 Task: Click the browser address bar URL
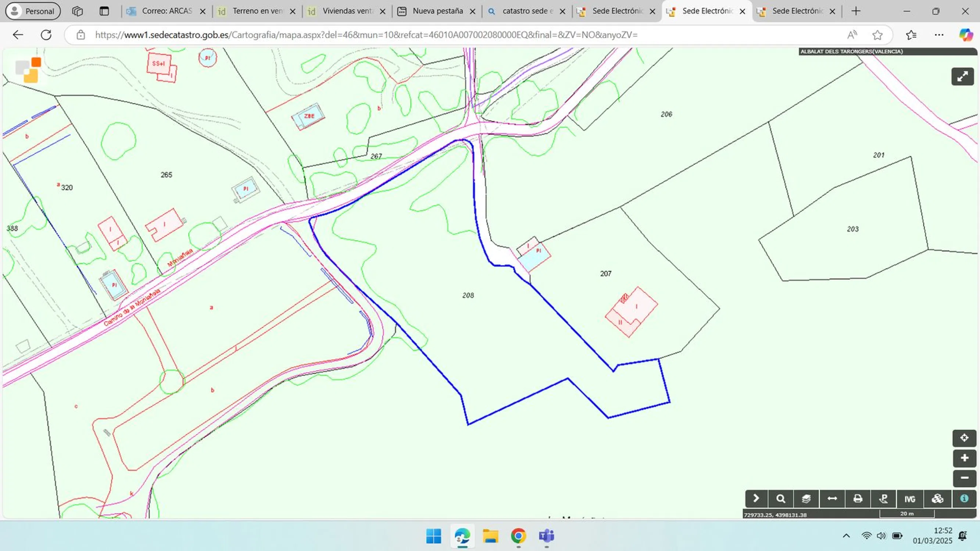tap(365, 35)
